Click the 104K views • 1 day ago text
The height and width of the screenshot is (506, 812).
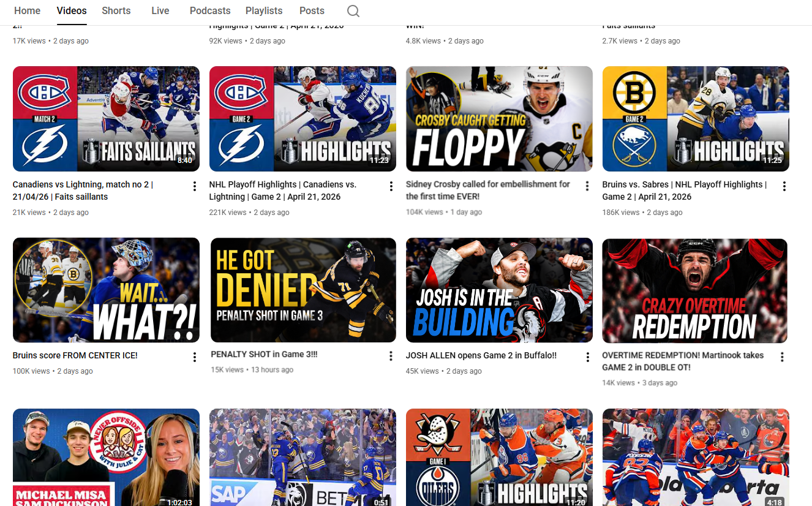(444, 212)
